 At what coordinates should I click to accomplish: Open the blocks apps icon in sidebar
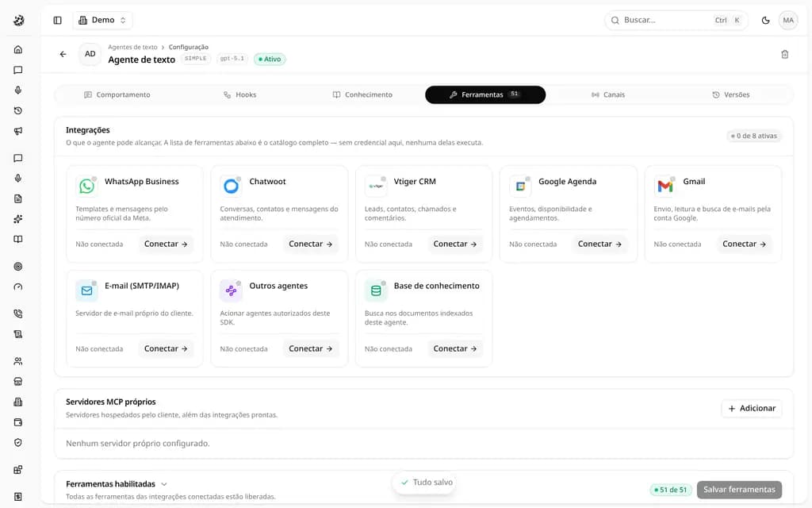tap(18, 470)
